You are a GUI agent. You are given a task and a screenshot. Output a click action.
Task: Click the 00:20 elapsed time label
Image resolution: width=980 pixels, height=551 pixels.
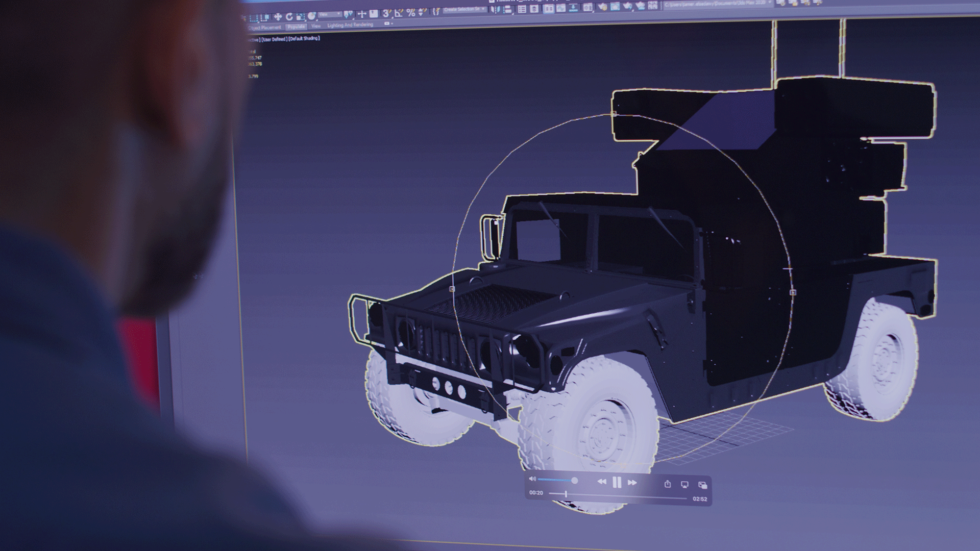point(536,493)
